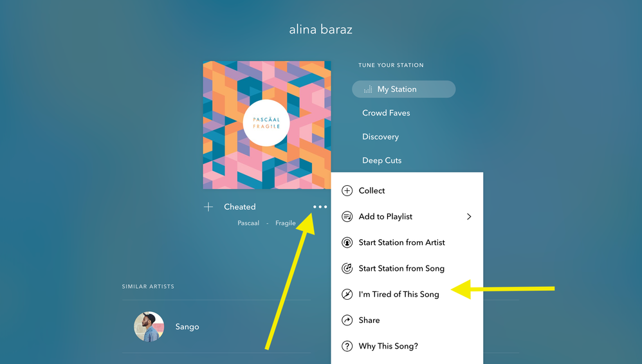Click the Start Station from Artist icon
Image resolution: width=642 pixels, height=364 pixels.
[347, 242]
